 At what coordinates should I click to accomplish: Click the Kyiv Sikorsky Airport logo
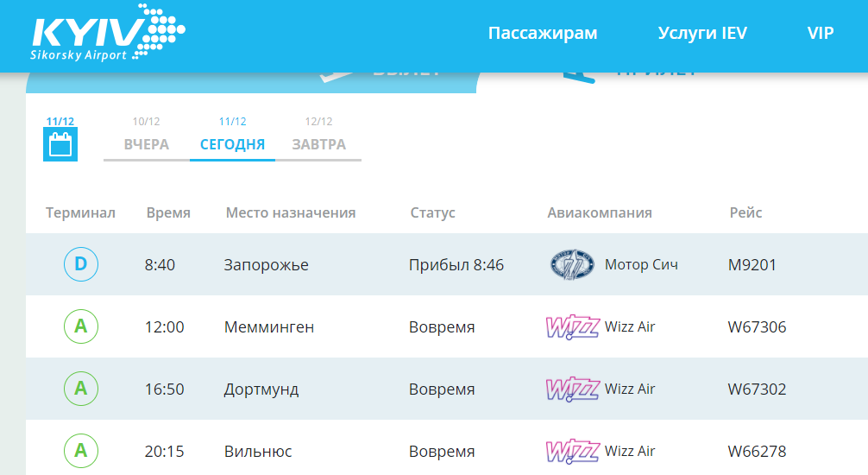click(x=108, y=32)
